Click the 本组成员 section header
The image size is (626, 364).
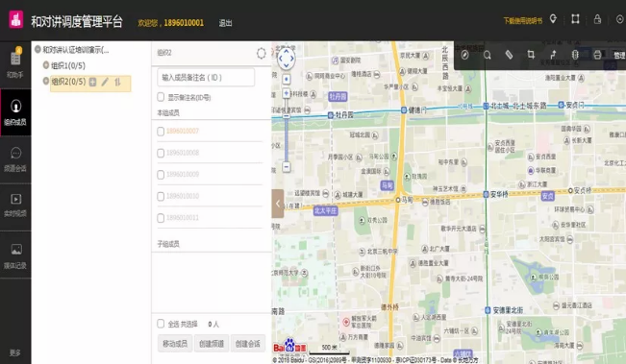coord(168,112)
